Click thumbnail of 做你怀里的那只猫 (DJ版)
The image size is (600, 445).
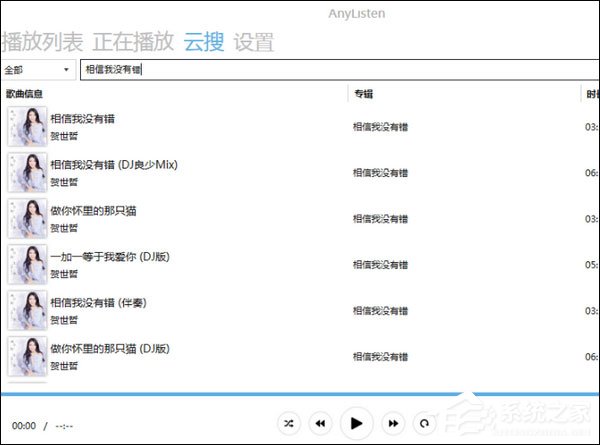27,356
